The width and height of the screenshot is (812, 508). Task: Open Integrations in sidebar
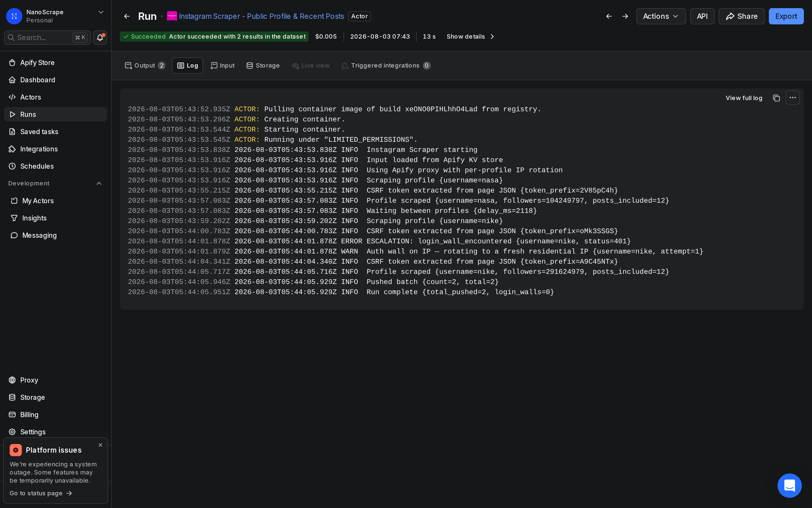click(56, 149)
